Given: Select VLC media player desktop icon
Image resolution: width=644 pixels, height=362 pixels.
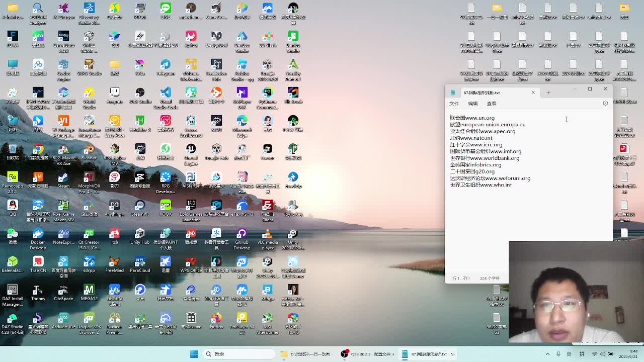Looking at the screenshot, I should click(268, 238).
